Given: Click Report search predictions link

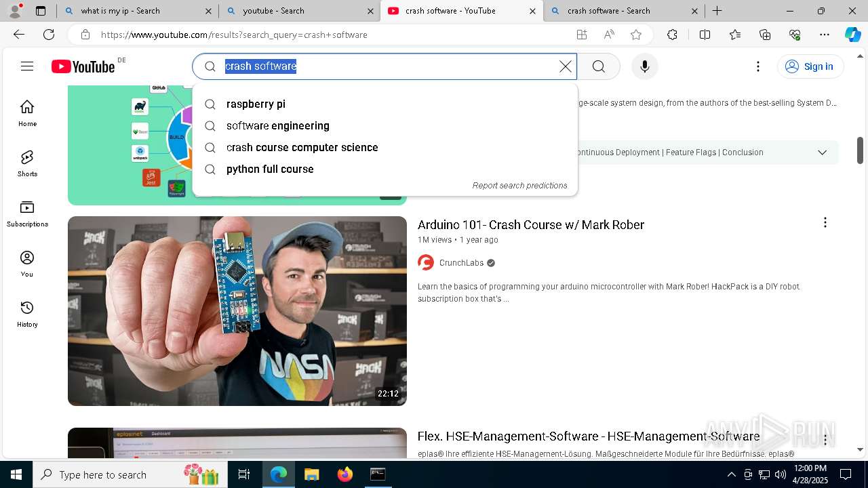Looking at the screenshot, I should tap(519, 186).
